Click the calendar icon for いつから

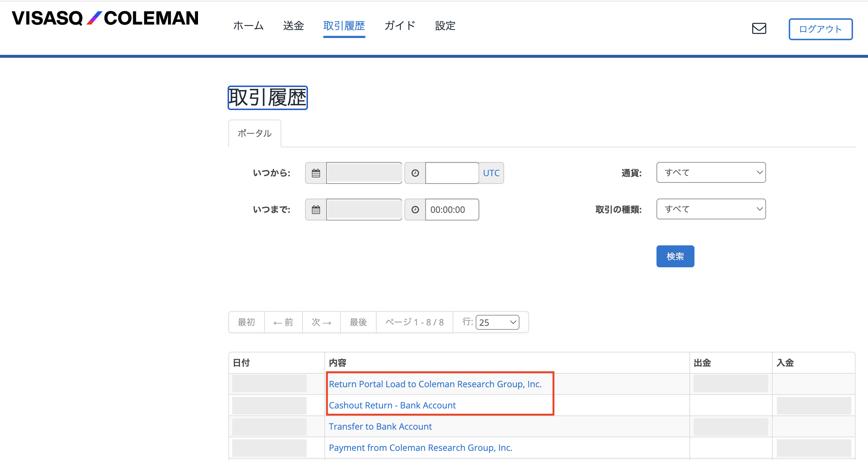click(316, 173)
